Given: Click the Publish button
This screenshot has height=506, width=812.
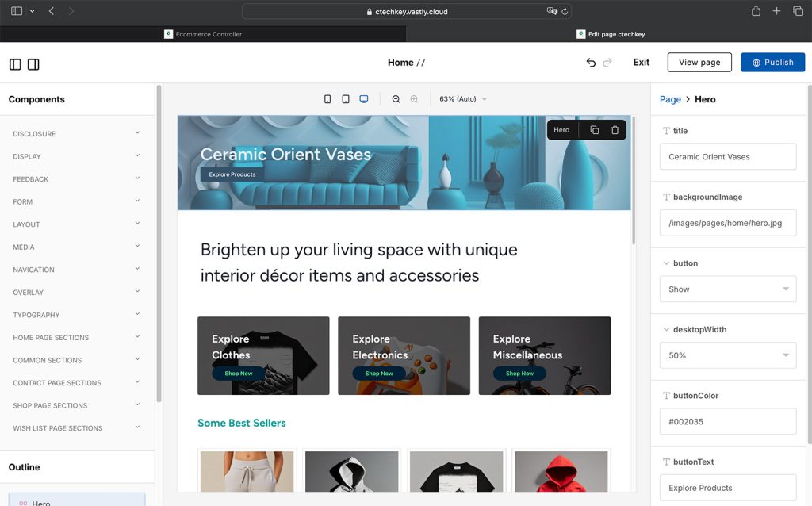Looking at the screenshot, I should pos(772,62).
